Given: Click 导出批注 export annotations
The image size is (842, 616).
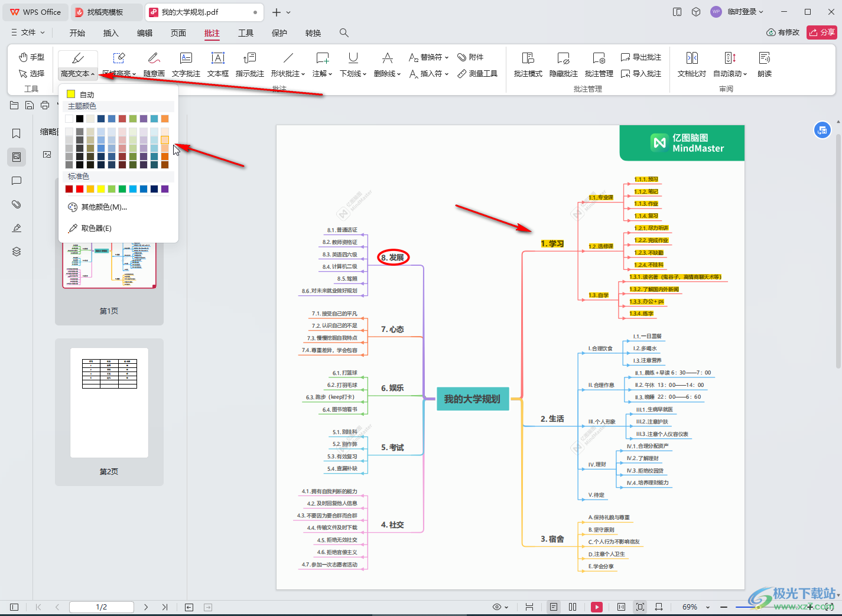Looking at the screenshot, I should click(x=641, y=57).
